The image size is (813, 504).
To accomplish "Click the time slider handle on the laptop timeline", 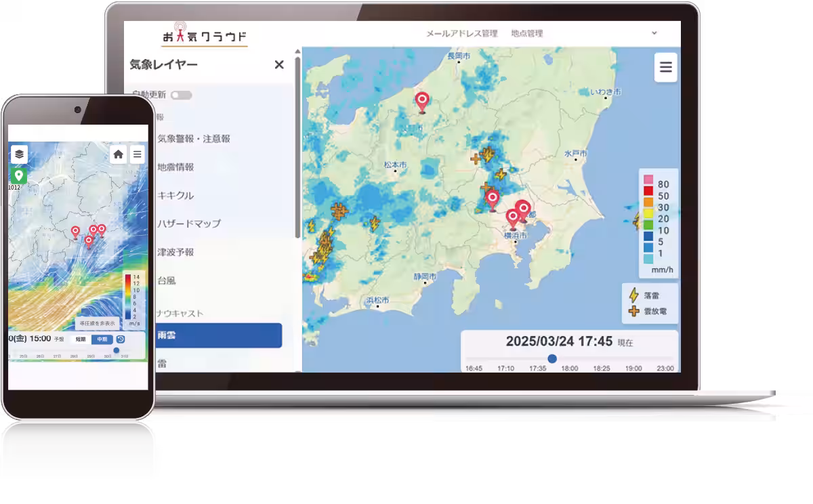I will point(552,358).
